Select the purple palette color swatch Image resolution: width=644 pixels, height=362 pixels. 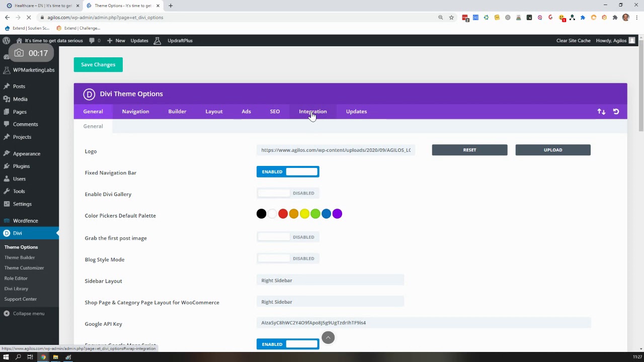pos(337,214)
